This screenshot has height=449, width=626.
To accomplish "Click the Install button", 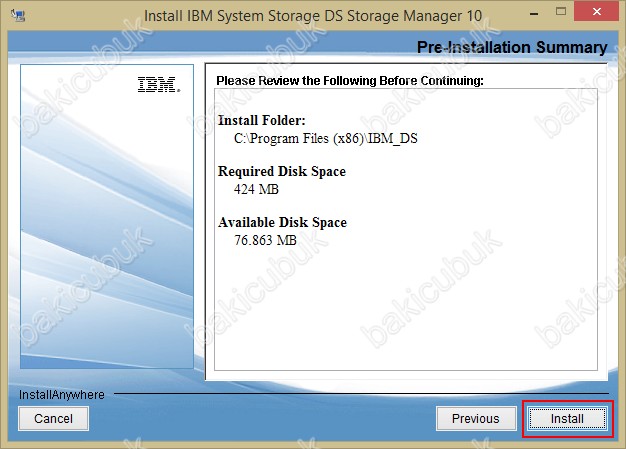I will pos(567,419).
